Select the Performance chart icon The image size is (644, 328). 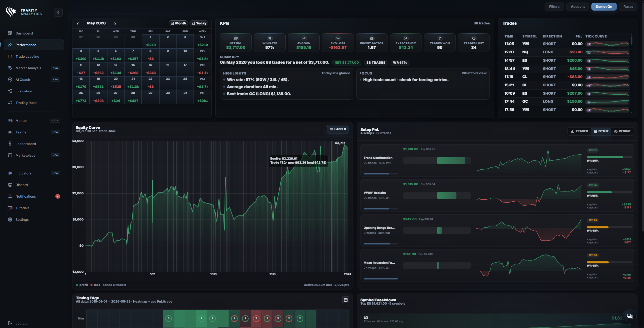coord(10,45)
